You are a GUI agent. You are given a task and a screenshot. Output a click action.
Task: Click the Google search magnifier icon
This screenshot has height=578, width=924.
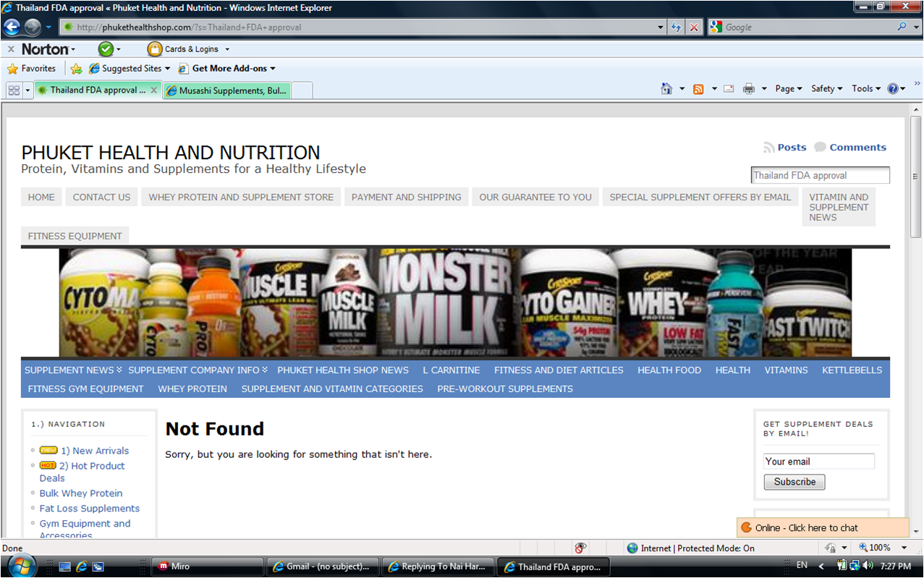click(902, 27)
